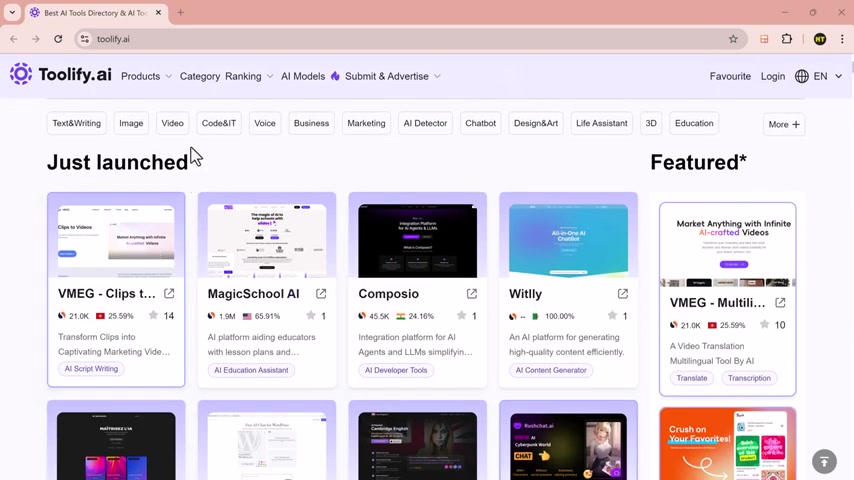Image resolution: width=854 pixels, height=480 pixels.
Task: Click the Login link
Action: pyautogui.click(x=773, y=76)
